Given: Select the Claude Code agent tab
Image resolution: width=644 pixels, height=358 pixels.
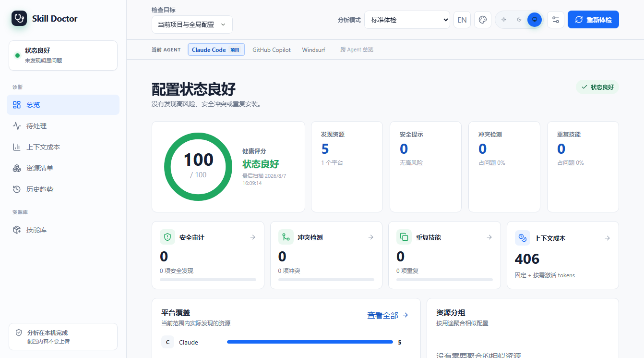Looking at the screenshot, I should (216, 49).
